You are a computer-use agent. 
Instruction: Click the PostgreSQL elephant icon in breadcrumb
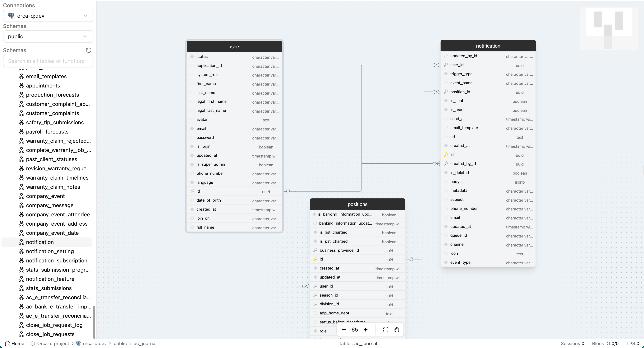point(78,344)
